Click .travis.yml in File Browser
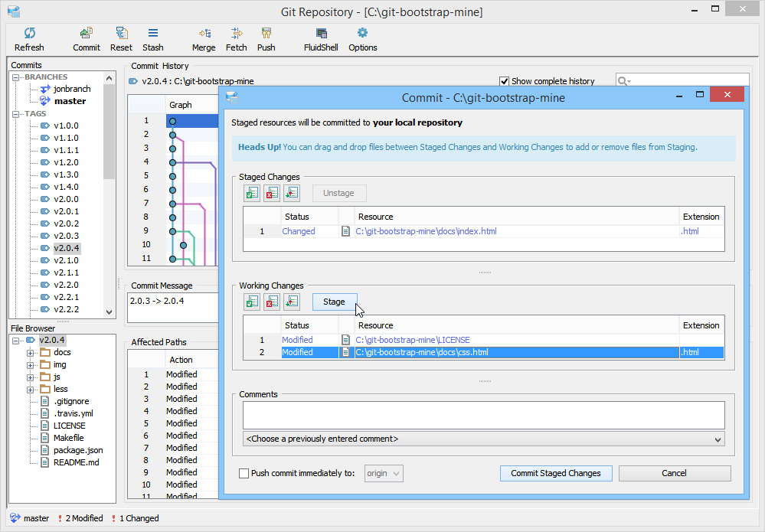Screen dimensions: 765x532 tap(74, 413)
